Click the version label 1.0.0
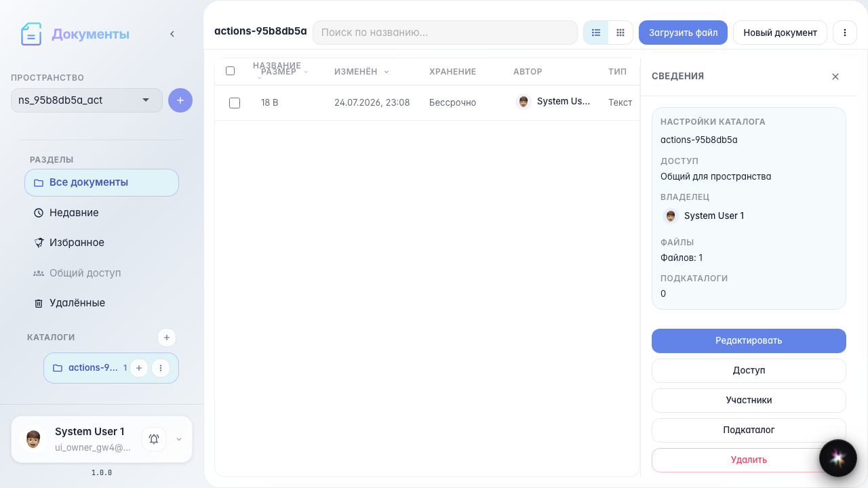 pyautogui.click(x=102, y=473)
